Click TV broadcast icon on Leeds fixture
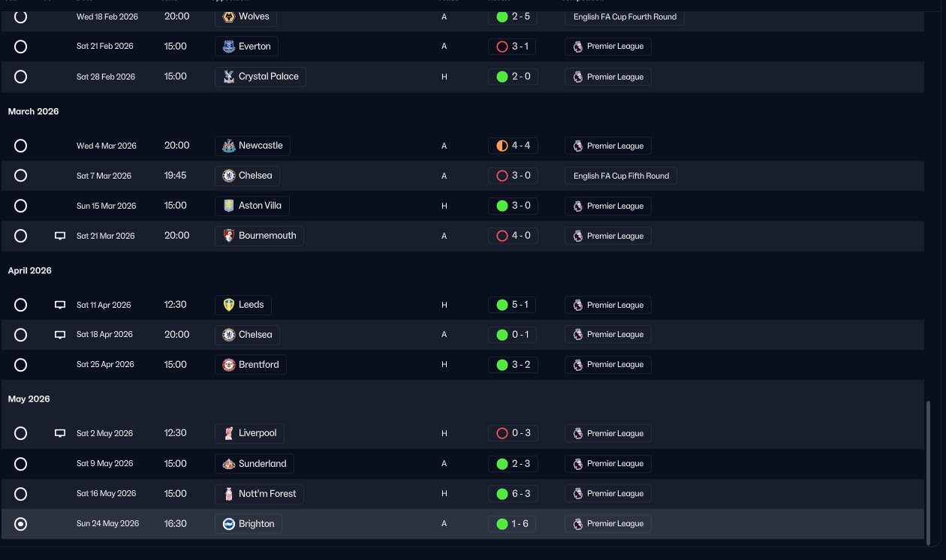Image resolution: width=946 pixels, height=560 pixels. (x=60, y=305)
